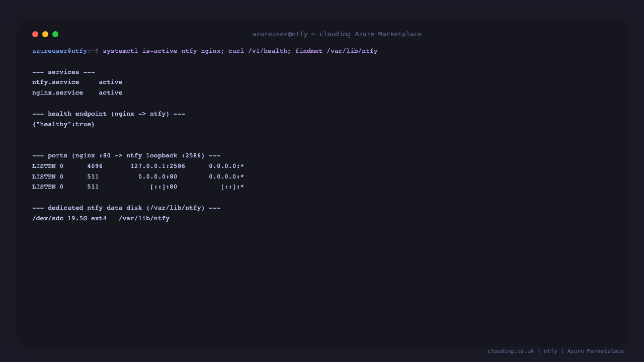Click the ntfy.service status line
Screen dimensions: 644x362
77,82
